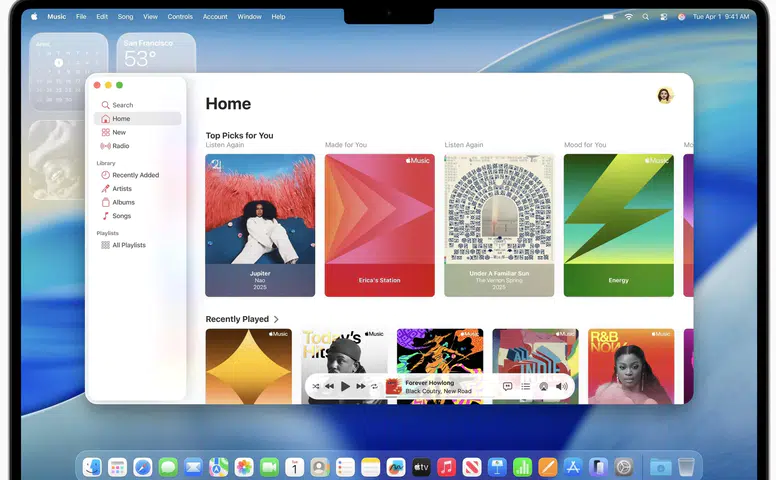This screenshot has height=480, width=776.
Task: Open the Apple menu
Action: (x=34, y=16)
